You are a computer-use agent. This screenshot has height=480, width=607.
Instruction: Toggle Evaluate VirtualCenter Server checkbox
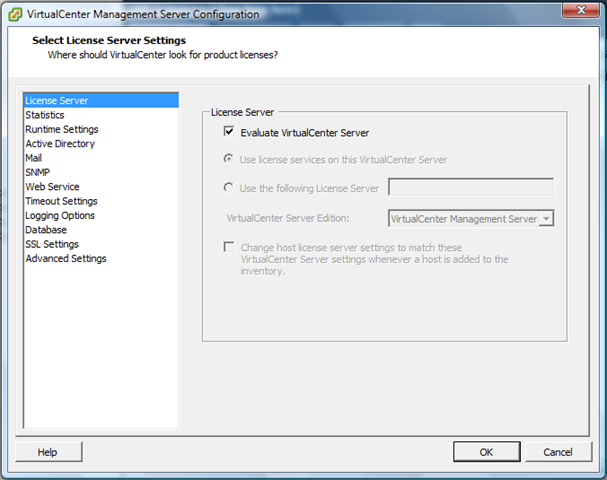point(230,132)
